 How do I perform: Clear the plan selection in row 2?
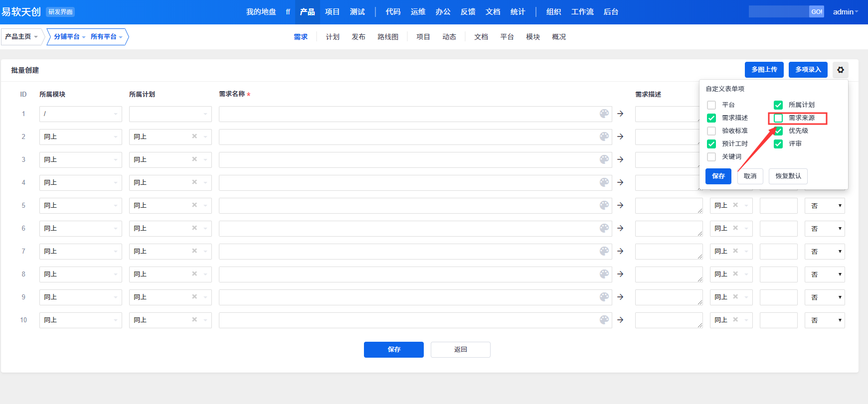pyautogui.click(x=194, y=136)
